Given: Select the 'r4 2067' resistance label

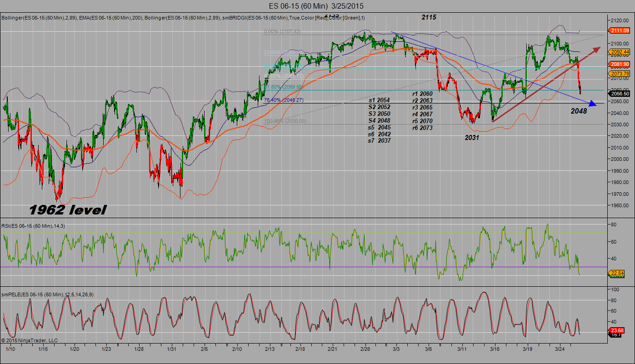Looking at the screenshot, I should (422, 115).
